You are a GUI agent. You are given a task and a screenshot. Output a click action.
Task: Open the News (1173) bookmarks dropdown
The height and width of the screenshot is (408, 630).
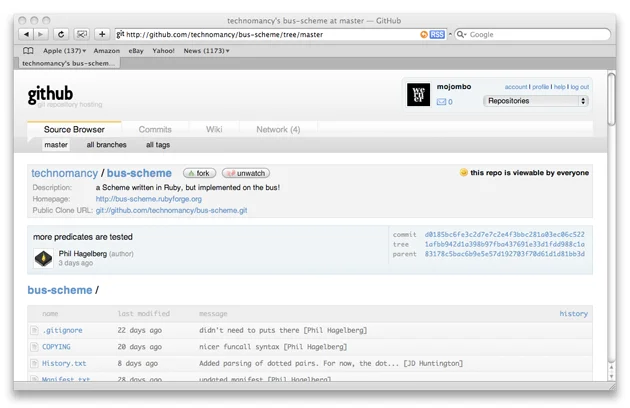[x=206, y=51]
